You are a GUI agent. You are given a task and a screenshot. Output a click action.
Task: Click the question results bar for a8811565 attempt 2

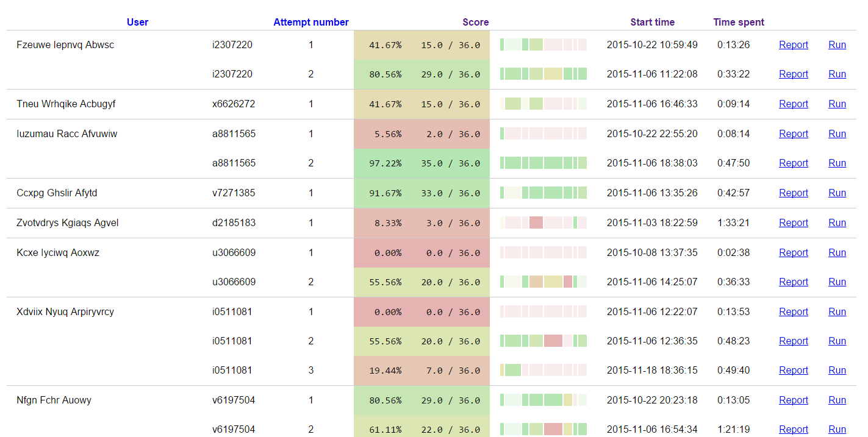543,163
